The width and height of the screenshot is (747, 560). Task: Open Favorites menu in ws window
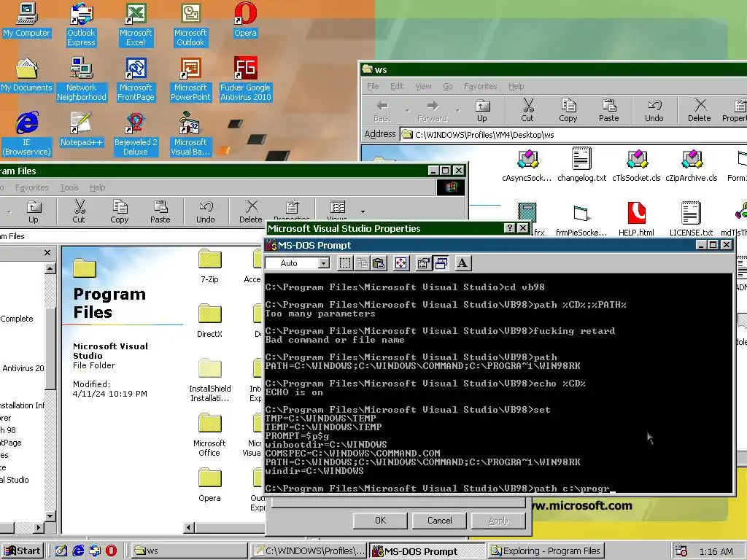point(480,86)
